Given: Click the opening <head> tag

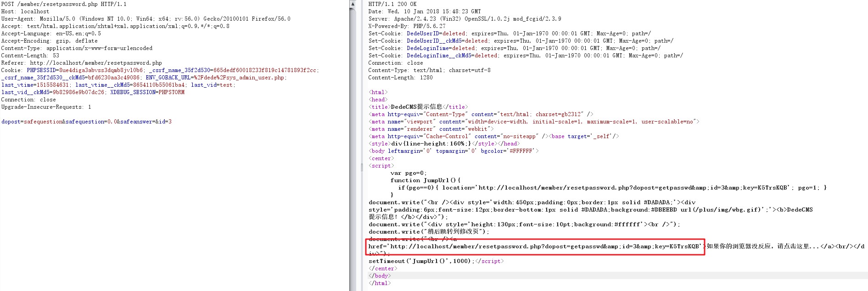Looking at the screenshot, I should [378, 100].
